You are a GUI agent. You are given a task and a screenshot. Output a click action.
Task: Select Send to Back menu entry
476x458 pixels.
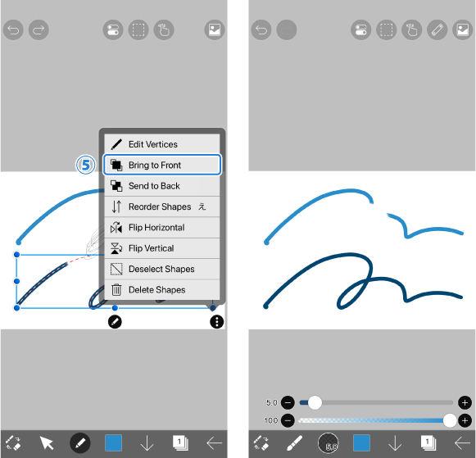coord(161,186)
